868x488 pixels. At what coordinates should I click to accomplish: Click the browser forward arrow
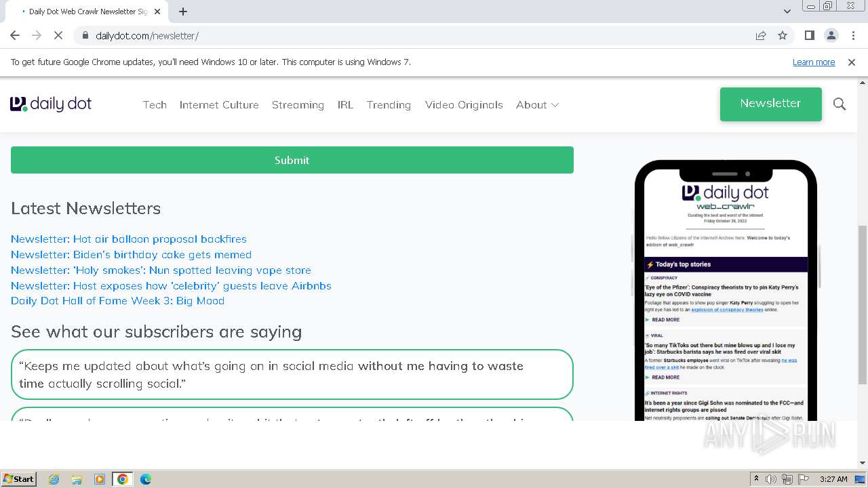[x=37, y=35]
